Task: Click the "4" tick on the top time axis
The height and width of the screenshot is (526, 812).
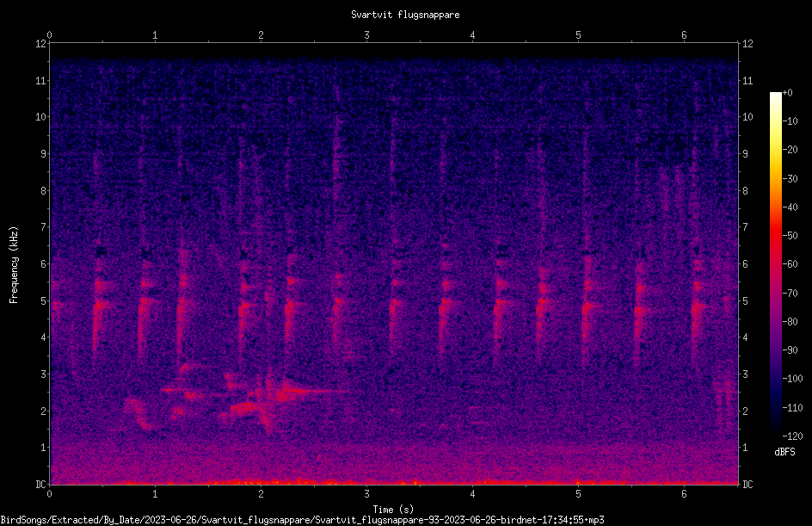Action: [x=472, y=35]
